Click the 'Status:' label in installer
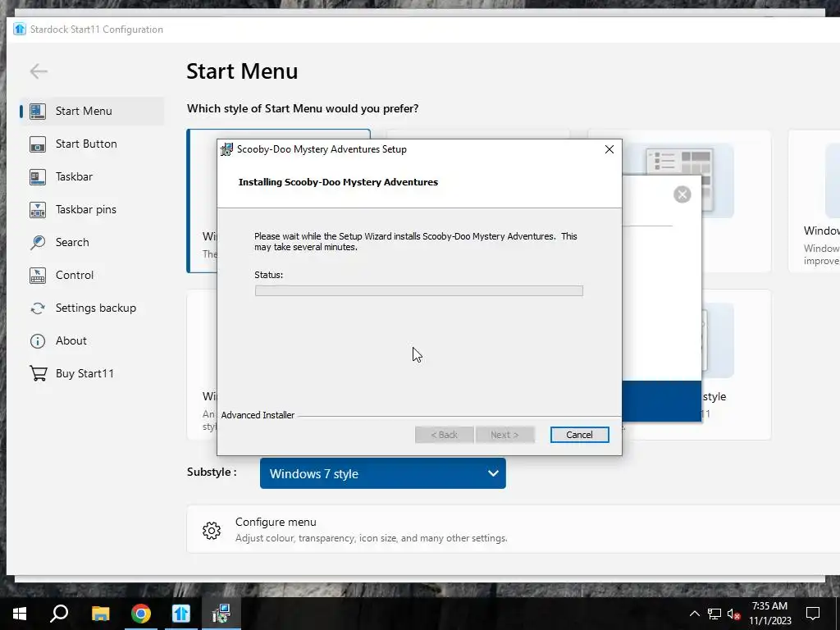The image size is (840, 630). click(268, 275)
